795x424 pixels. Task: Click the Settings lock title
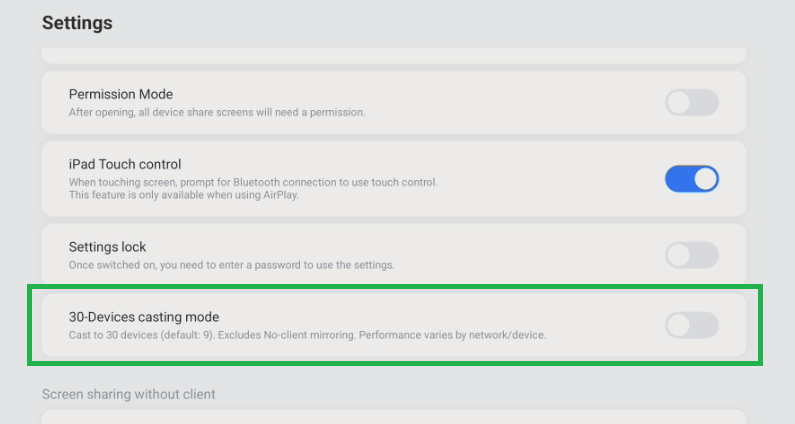pyautogui.click(x=108, y=246)
